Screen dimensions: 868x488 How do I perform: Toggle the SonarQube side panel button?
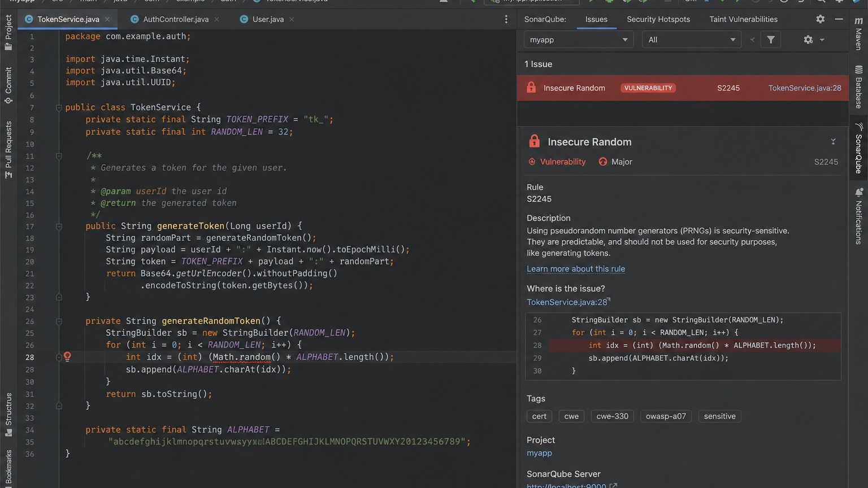(858, 148)
